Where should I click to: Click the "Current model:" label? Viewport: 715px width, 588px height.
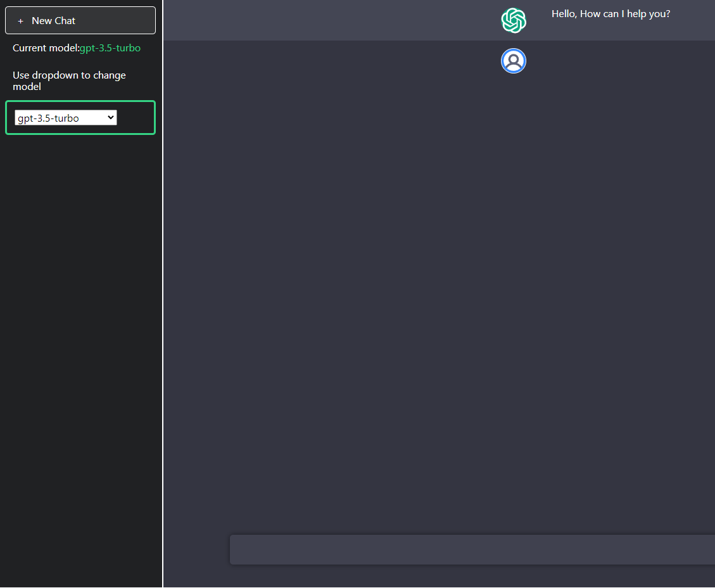coord(46,48)
